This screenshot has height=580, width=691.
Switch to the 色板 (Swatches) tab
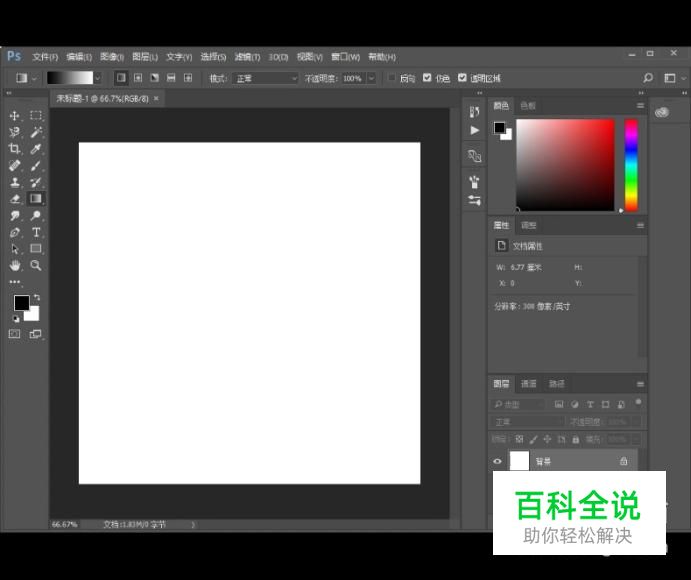coord(528,106)
